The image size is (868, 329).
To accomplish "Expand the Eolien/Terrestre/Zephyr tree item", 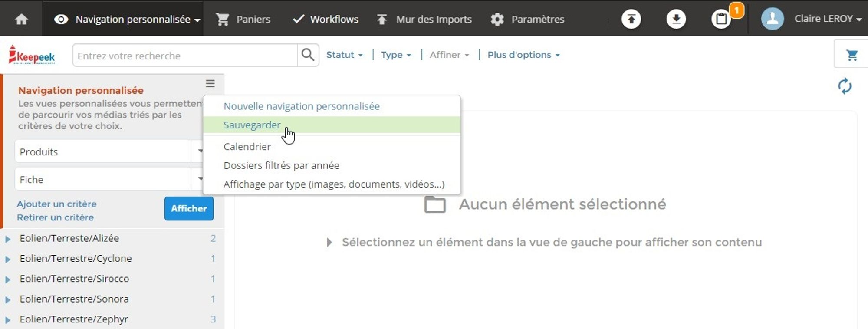I will 8,320.
